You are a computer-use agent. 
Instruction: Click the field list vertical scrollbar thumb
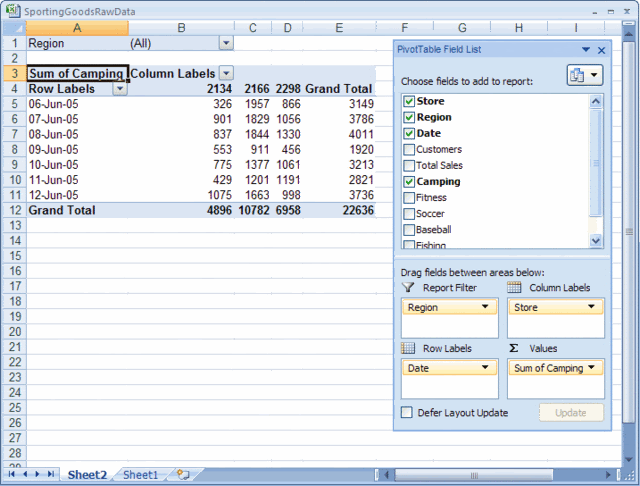[x=596, y=162]
